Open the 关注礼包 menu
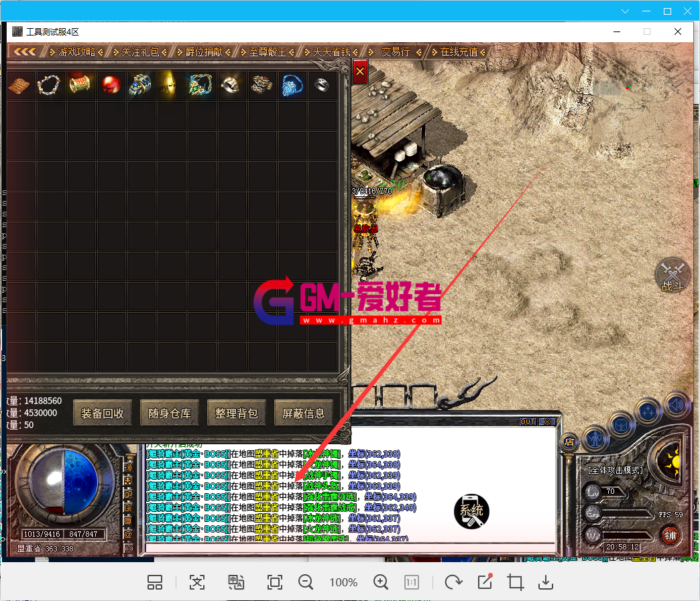The image size is (700, 601). pyautogui.click(x=140, y=52)
